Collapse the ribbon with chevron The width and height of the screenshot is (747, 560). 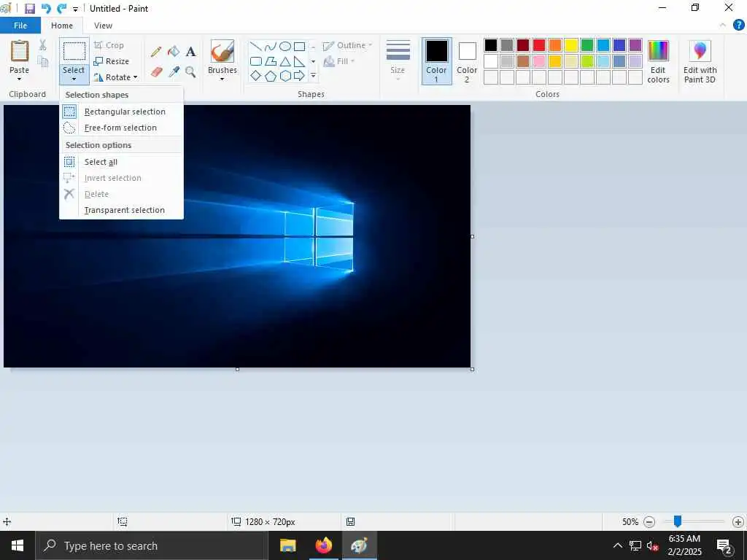(x=723, y=26)
